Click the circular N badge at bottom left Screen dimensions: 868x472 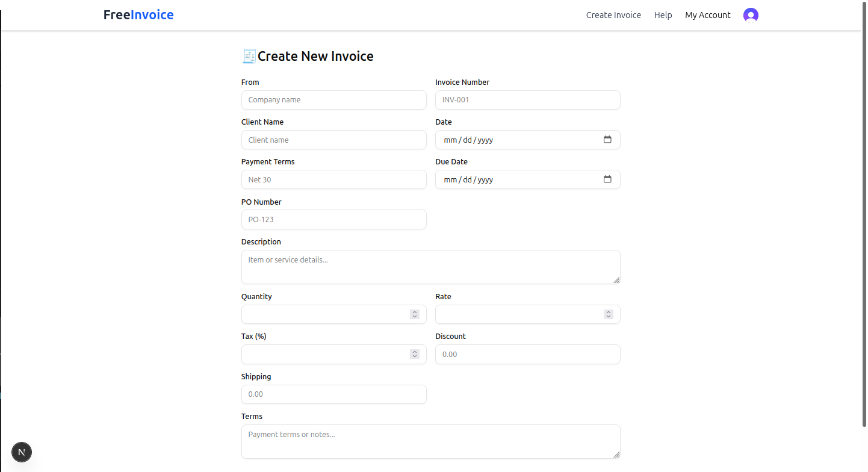pos(22,452)
